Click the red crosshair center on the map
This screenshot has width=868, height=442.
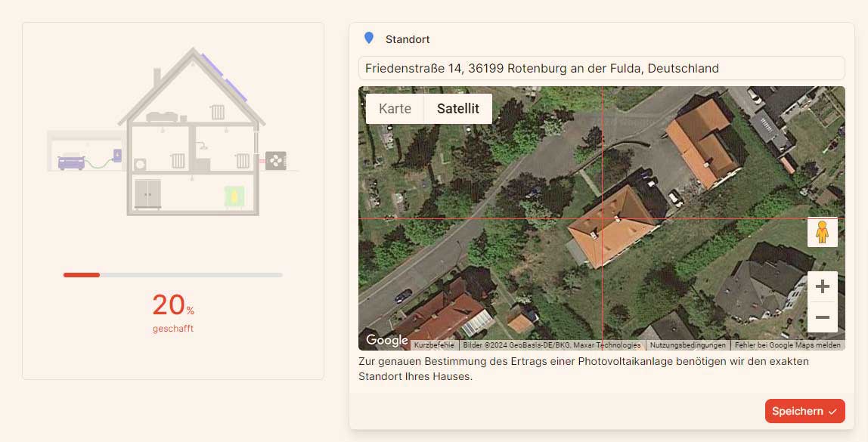coord(602,219)
